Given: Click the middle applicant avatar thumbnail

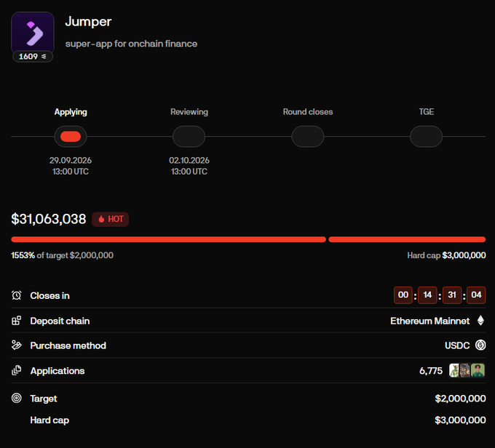Looking at the screenshot, I should click(464, 370).
